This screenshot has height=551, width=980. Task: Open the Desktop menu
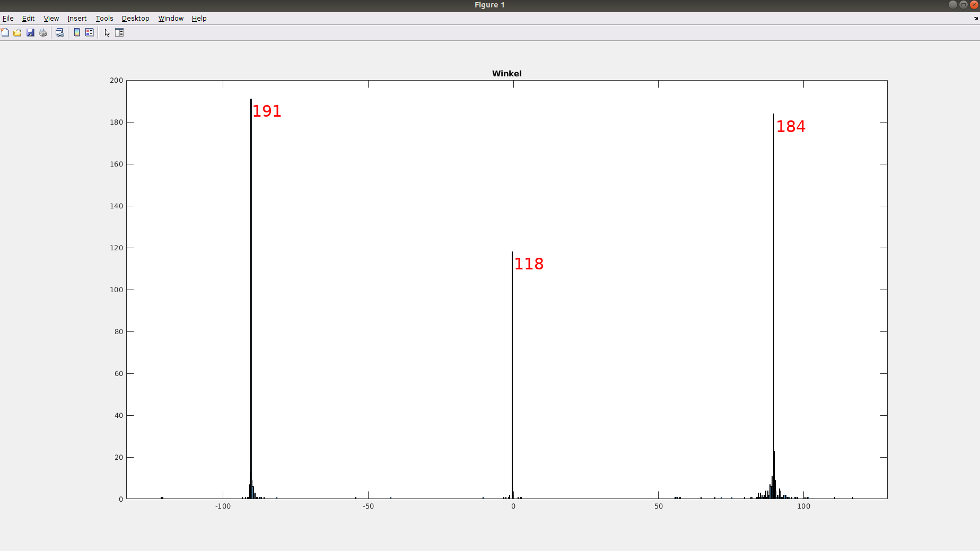click(x=135, y=18)
